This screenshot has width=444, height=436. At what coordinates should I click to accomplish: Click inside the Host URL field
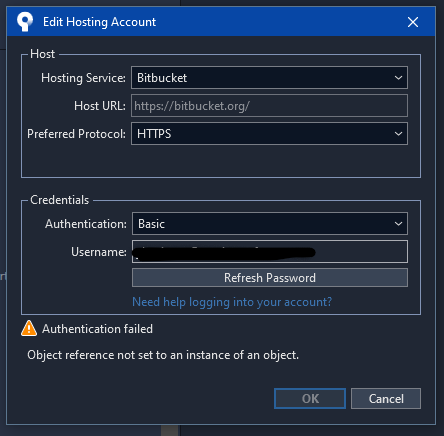pos(269,106)
